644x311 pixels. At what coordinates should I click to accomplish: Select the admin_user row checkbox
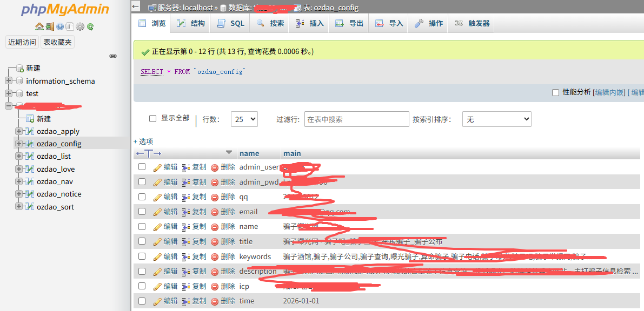click(x=142, y=167)
